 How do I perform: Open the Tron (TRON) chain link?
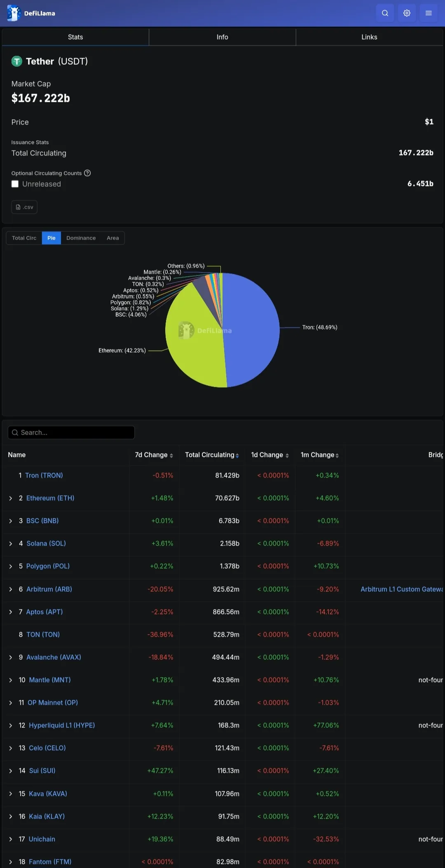(44, 475)
